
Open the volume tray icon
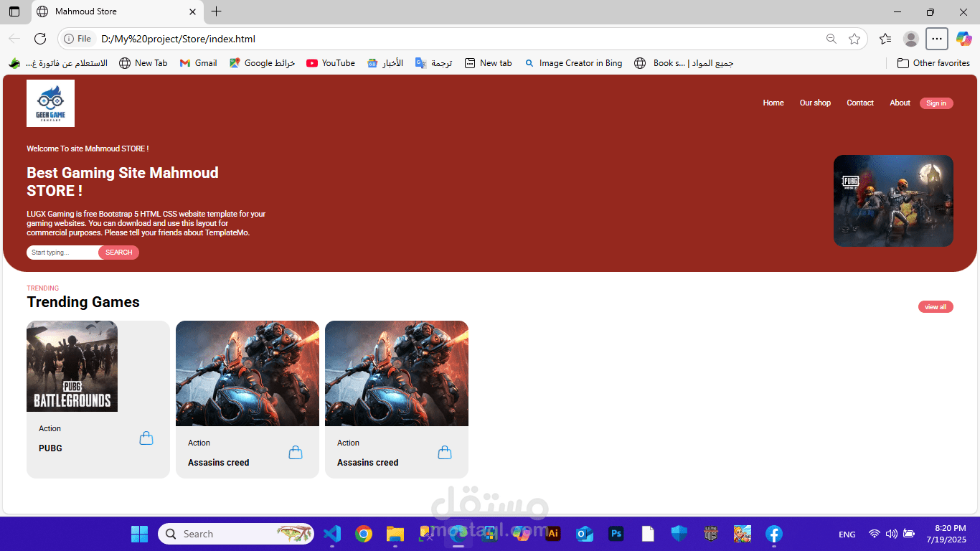coord(892,534)
